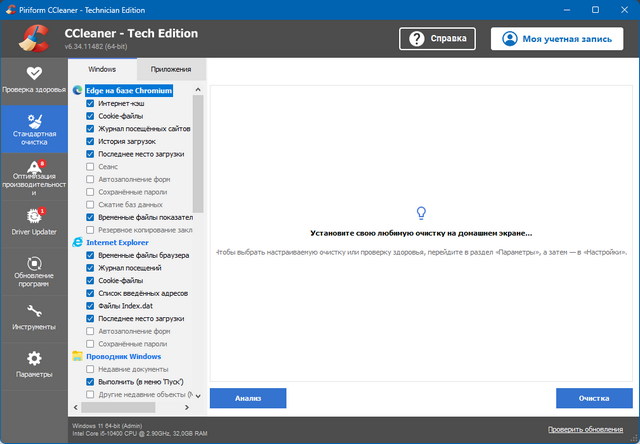640x444 pixels.
Task: Click the Анализ button
Action: [x=247, y=398]
